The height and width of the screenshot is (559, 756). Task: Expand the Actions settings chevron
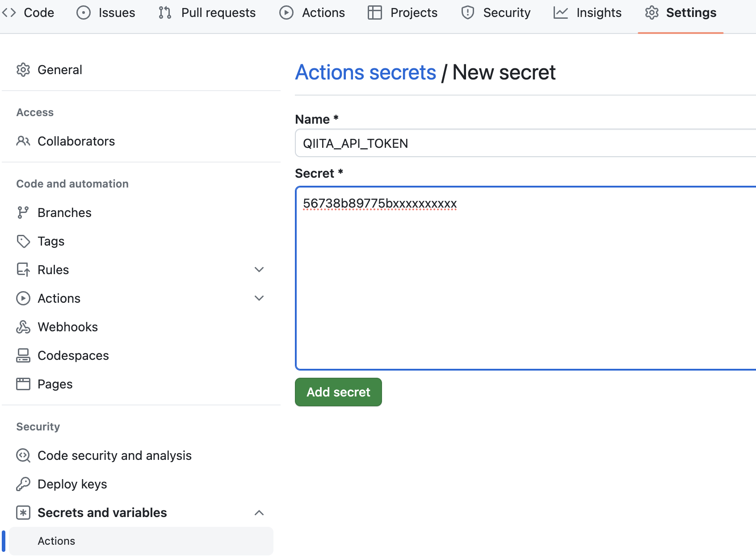[259, 298]
